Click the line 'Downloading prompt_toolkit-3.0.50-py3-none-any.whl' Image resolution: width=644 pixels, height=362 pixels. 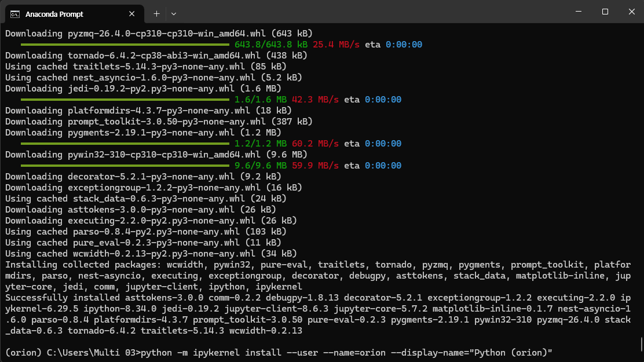[159, 122]
